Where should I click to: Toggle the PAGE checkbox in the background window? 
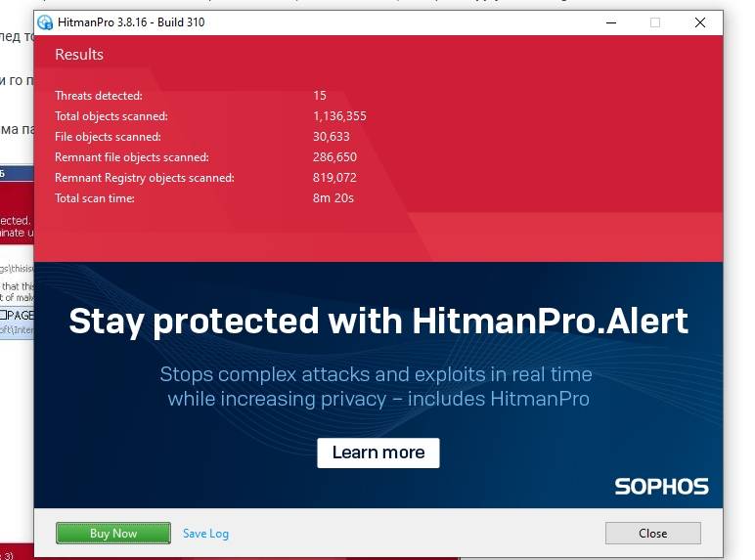click(4, 315)
